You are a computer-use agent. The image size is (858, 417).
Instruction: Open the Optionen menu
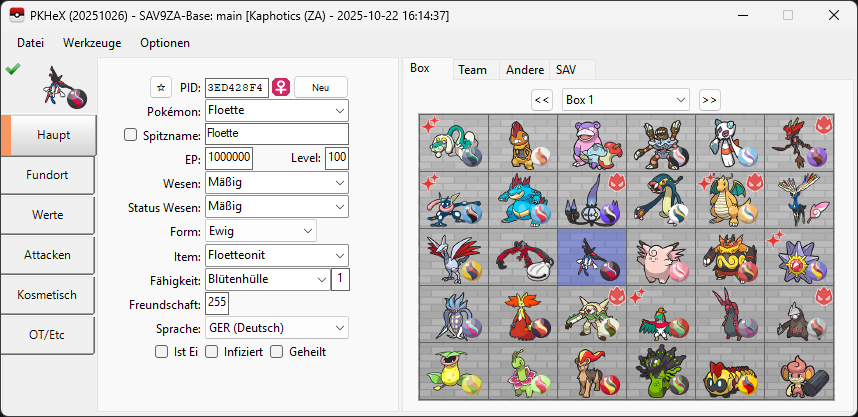(x=165, y=43)
